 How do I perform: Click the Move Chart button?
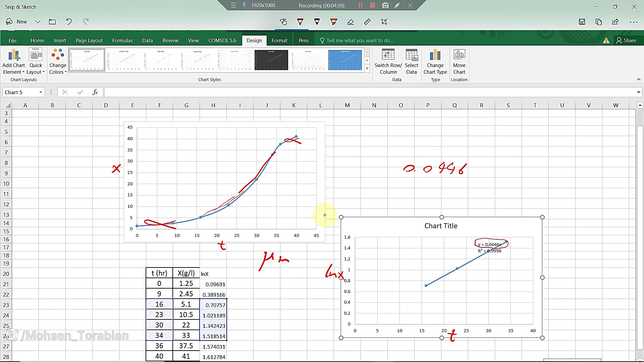click(459, 62)
